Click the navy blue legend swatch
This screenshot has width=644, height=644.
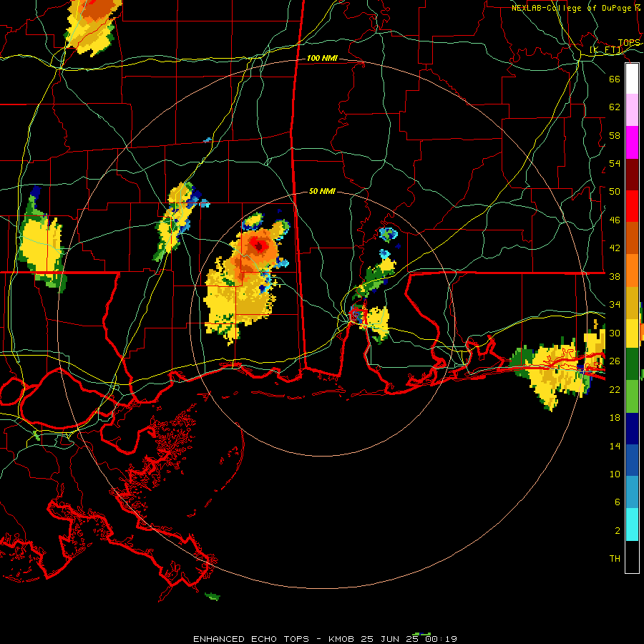point(632,429)
